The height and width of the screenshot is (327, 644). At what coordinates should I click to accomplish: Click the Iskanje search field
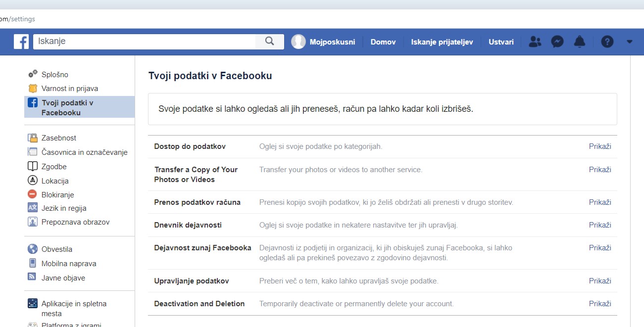coord(144,42)
